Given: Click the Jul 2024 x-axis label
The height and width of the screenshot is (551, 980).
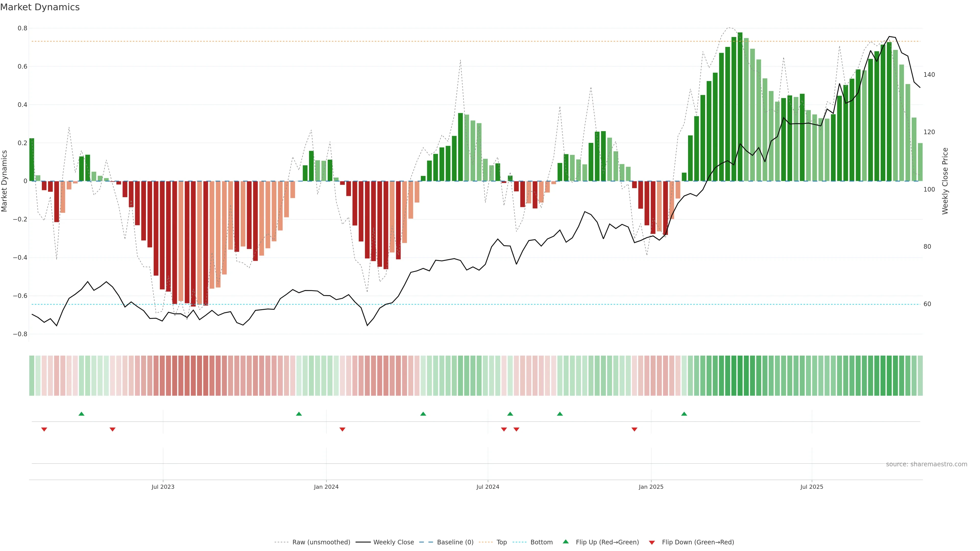Looking at the screenshot, I should pyautogui.click(x=488, y=487).
